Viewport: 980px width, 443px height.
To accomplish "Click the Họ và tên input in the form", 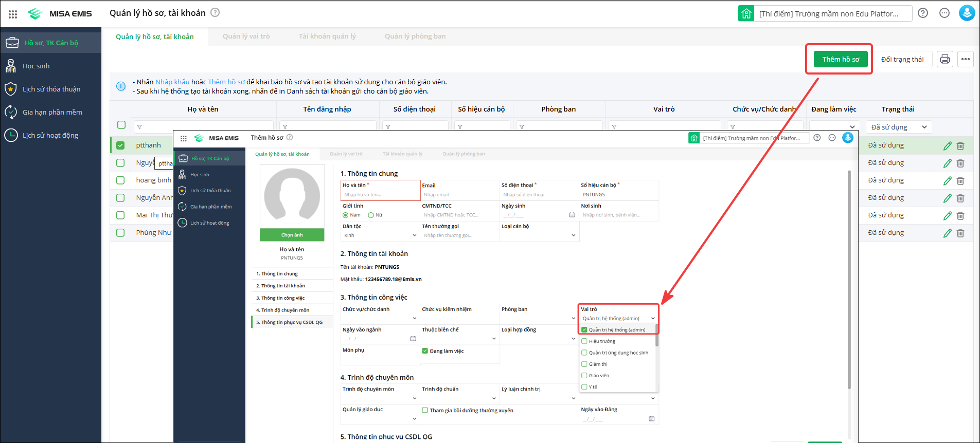I will point(381,195).
